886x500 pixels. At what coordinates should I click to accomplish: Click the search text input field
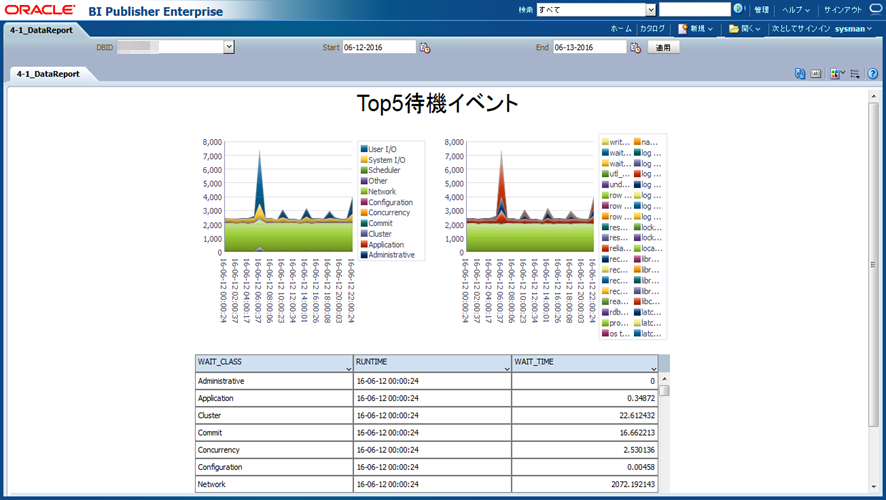point(694,9)
